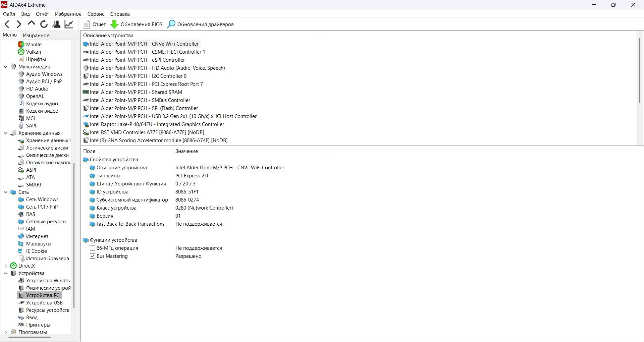The height and width of the screenshot is (342, 644).
Task: Click the Shared SRAM memory chip icon
Action: pos(86,92)
